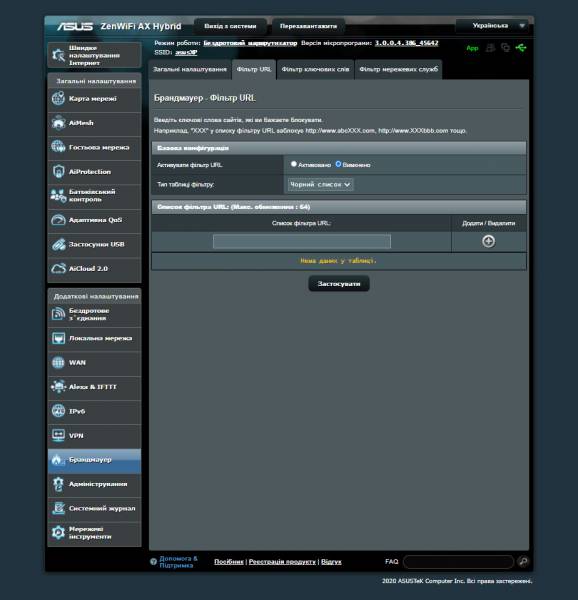Open USB Applications (Застосунки USB) icon
The height and width of the screenshot is (600, 578).
click(58, 245)
